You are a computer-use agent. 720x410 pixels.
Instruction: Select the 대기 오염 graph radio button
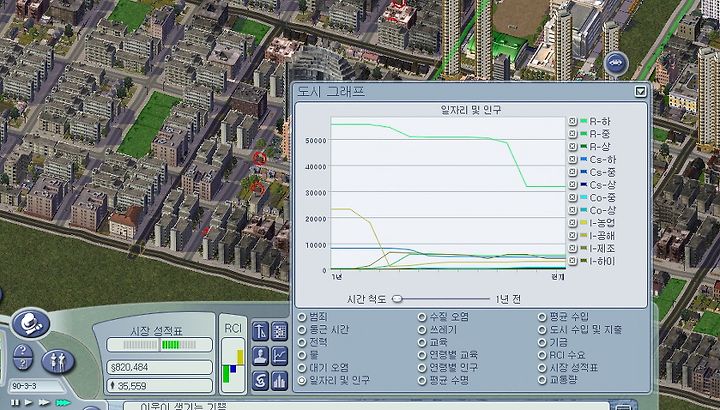pyautogui.click(x=302, y=368)
